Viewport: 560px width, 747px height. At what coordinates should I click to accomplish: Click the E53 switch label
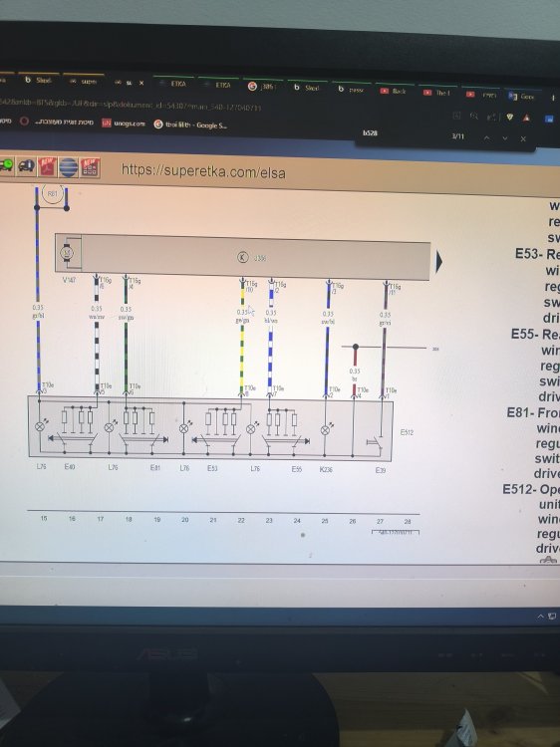pyautogui.click(x=212, y=468)
